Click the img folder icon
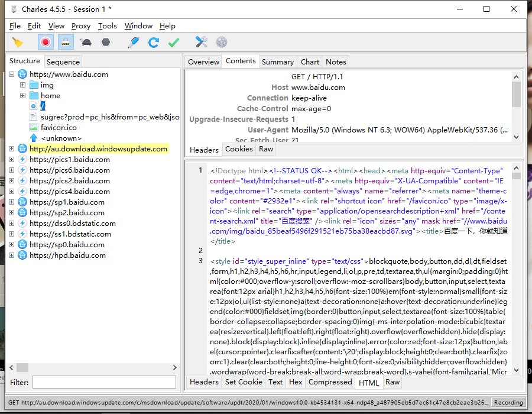Image resolution: width=532 pixels, height=414 pixels. [34, 85]
